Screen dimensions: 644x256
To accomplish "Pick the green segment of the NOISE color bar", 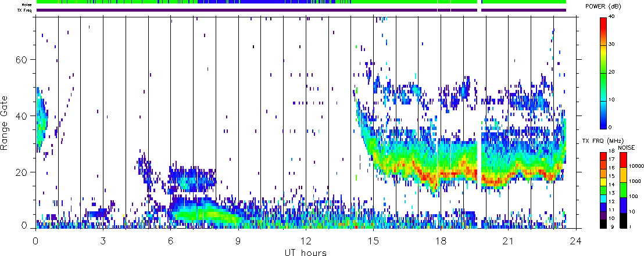I will [622, 190].
